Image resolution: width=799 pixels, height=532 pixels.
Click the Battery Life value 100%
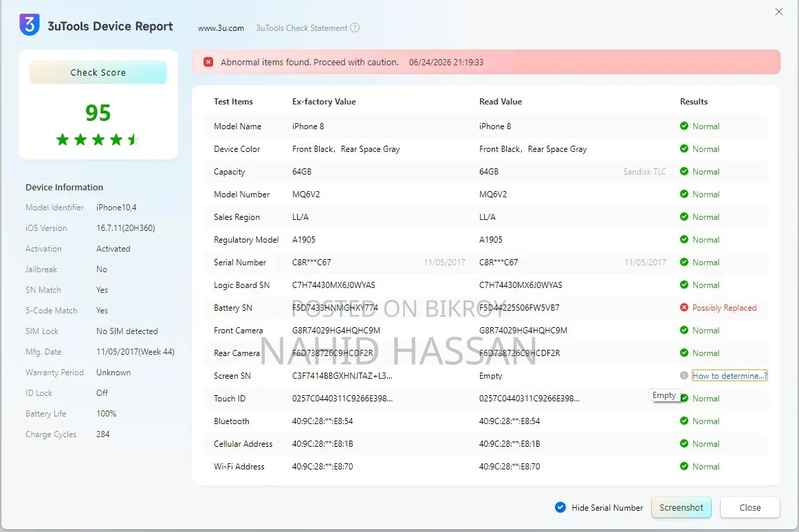(107, 414)
